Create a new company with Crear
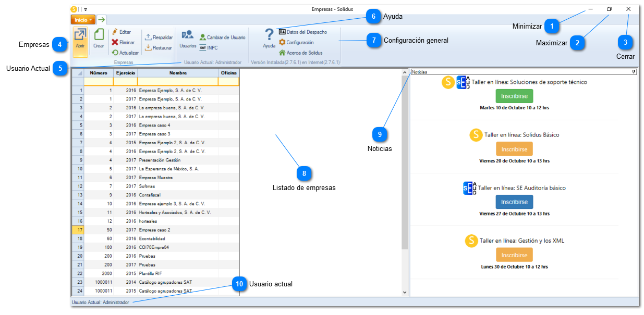The width and height of the screenshot is (644, 315). pyautogui.click(x=99, y=40)
